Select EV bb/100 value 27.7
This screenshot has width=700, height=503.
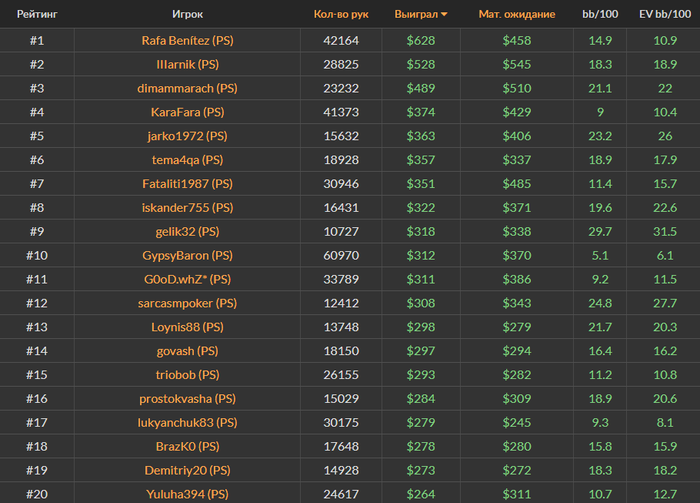pyautogui.click(x=665, y=303)
